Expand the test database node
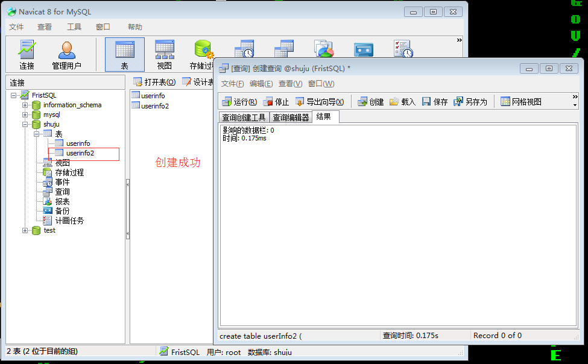588x364 pixels. [x=24, y=230]
